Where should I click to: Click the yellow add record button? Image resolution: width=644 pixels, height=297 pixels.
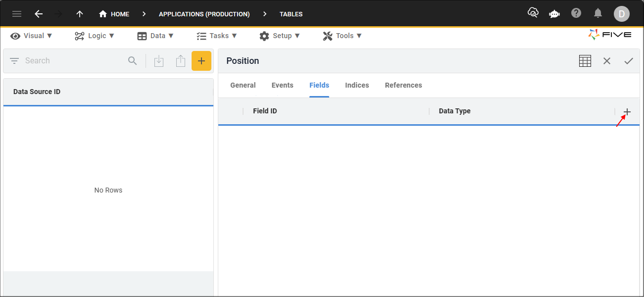click(201, 60)
